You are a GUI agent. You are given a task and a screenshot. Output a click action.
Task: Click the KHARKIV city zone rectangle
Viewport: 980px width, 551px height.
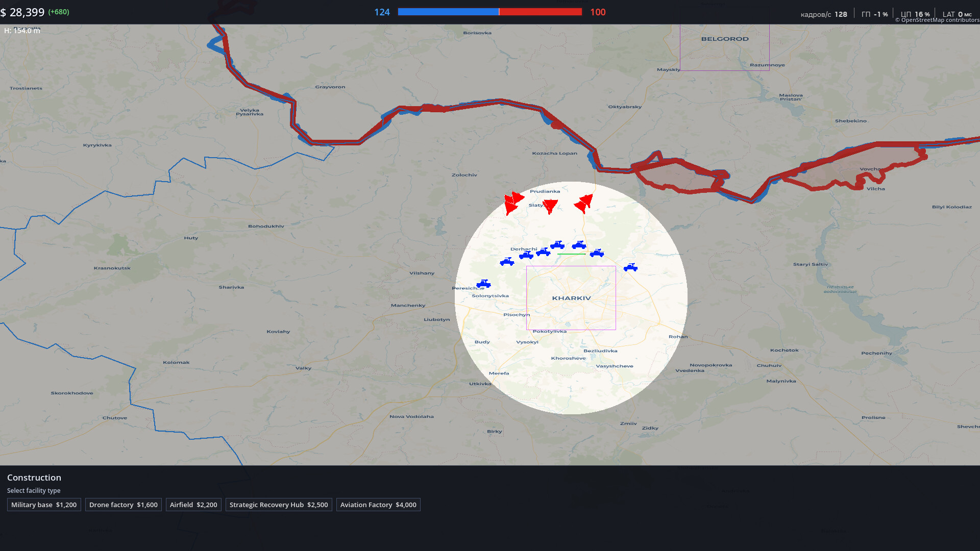pyautogui.click(x=571, y=298)
